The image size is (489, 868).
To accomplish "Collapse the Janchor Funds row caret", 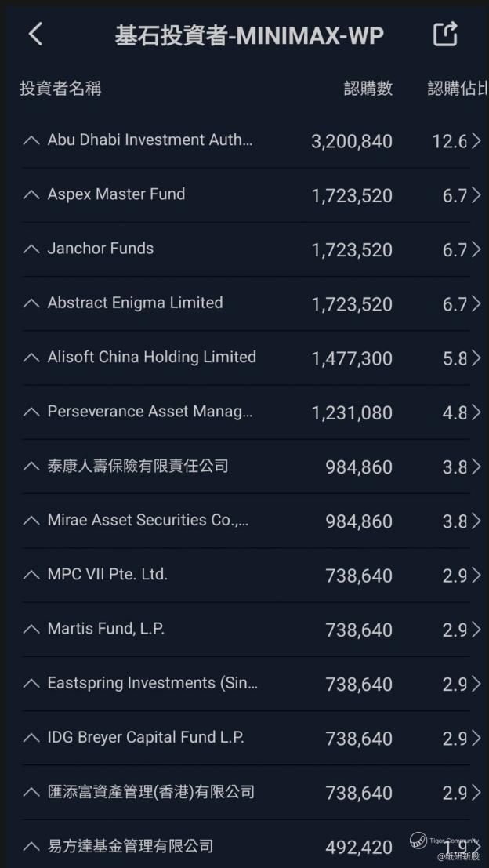I will pyautogui.click(x=31, y=249).
